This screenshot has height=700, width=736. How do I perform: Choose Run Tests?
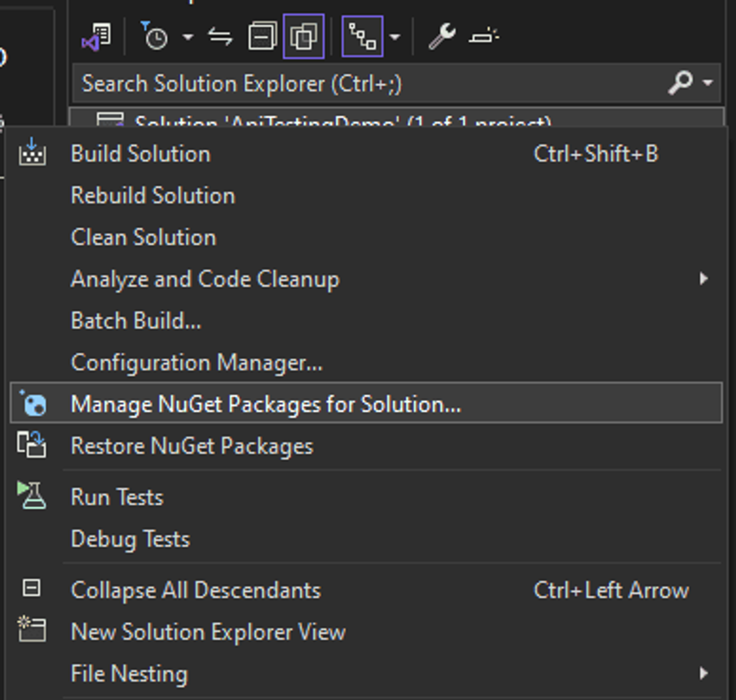point(365,498)
